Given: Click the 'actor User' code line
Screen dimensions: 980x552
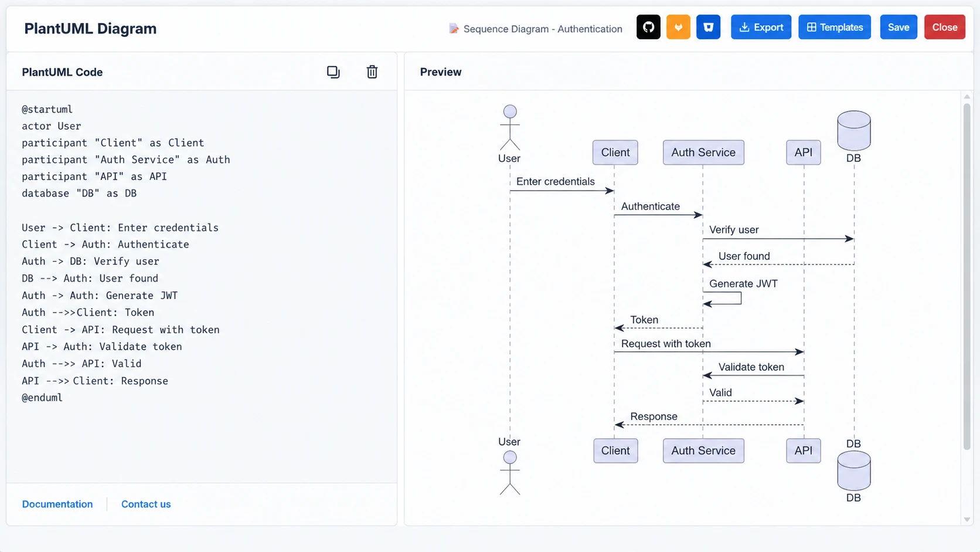Looking at the screenshot, I should tap(52, 126).
